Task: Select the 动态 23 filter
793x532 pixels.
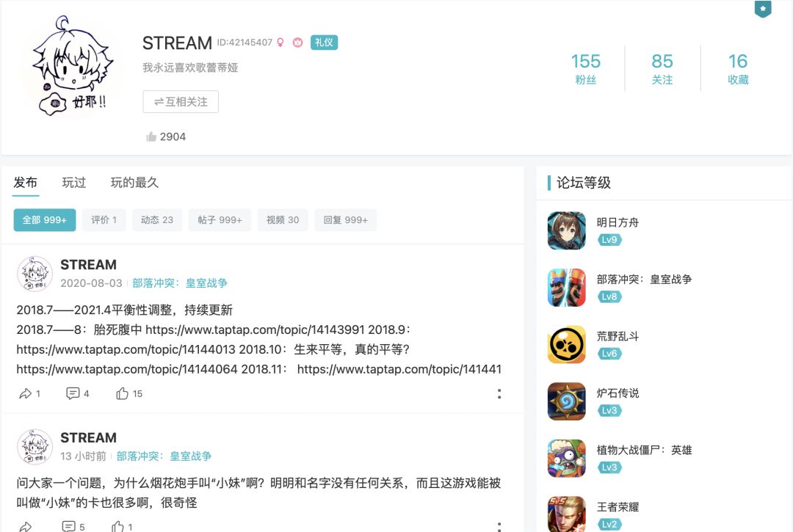Action: tap(157, 220)
